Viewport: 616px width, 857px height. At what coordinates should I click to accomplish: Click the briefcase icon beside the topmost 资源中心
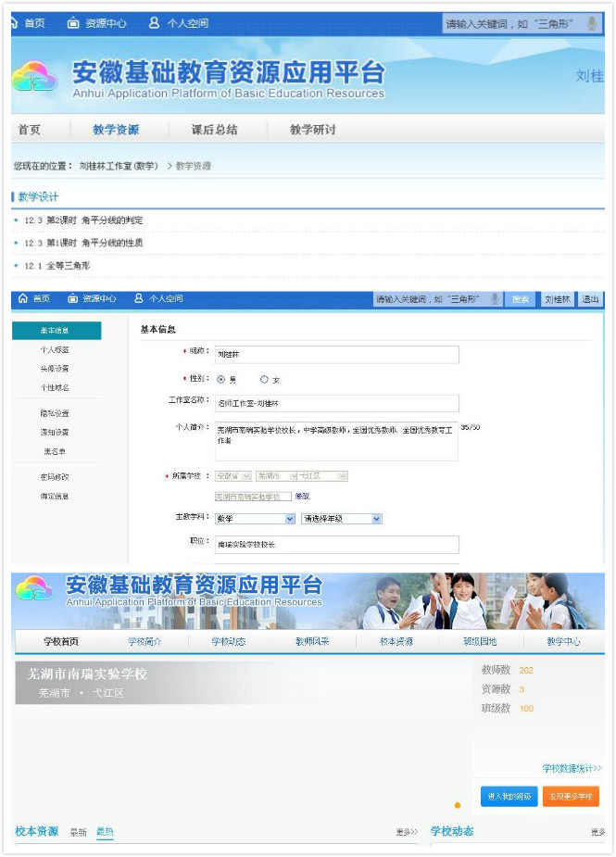point(73,23)
